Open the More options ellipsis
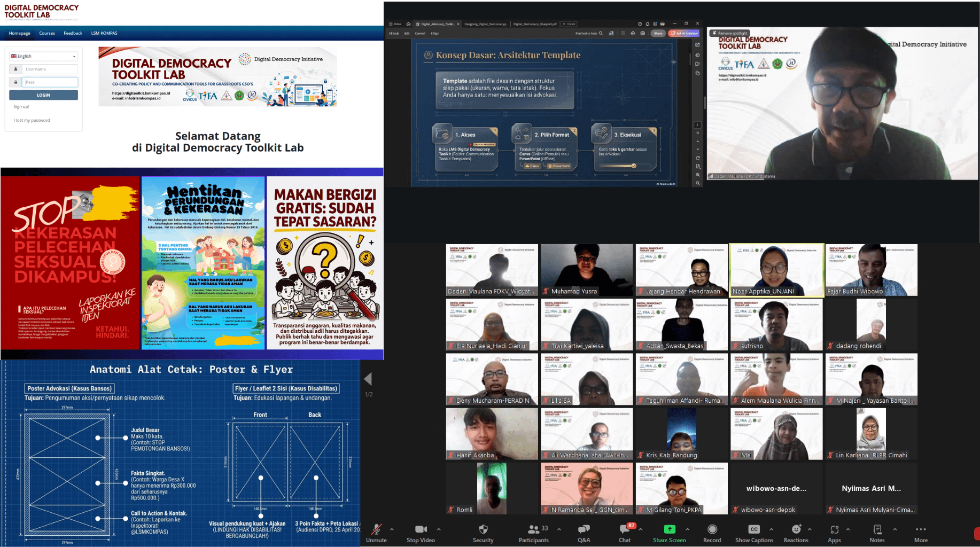The height and width of the screenshot is (547, 980). pyautogui.click(x=921, y=529)
